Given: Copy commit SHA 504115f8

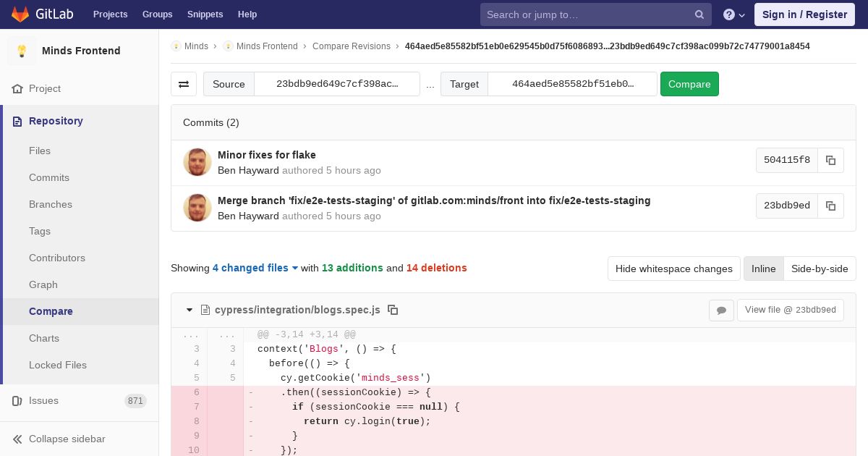Looking at the screenshot, I should pyautogui.click(x=830, y=160).
